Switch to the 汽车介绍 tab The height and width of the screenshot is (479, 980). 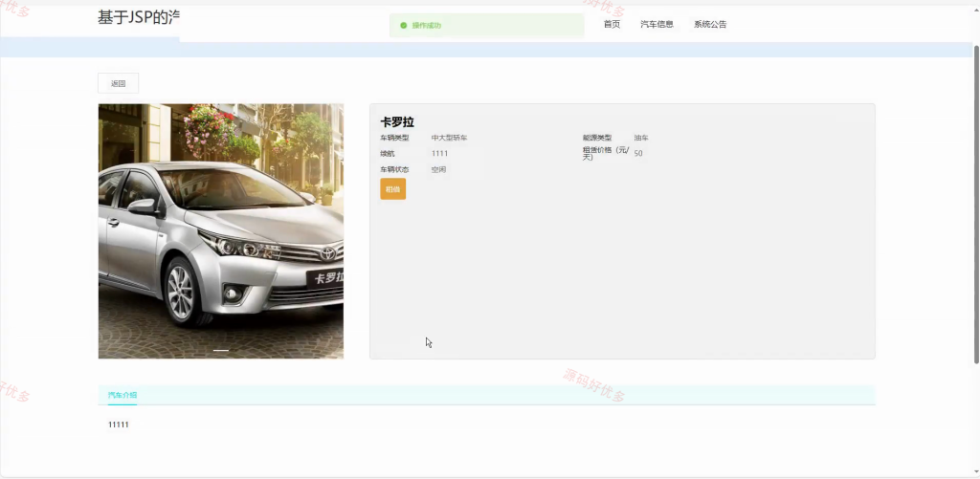tap(122, 395)
